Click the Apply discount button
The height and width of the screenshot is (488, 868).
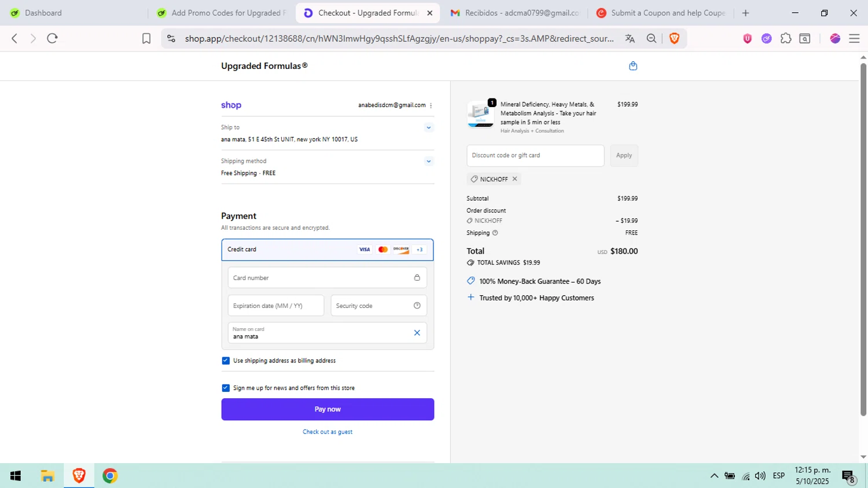click(x=624, y=156)
